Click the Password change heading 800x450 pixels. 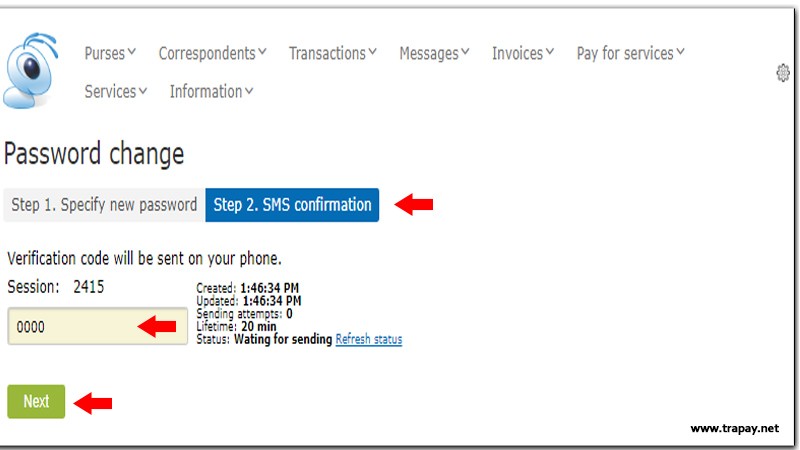[x=94, y=154]
